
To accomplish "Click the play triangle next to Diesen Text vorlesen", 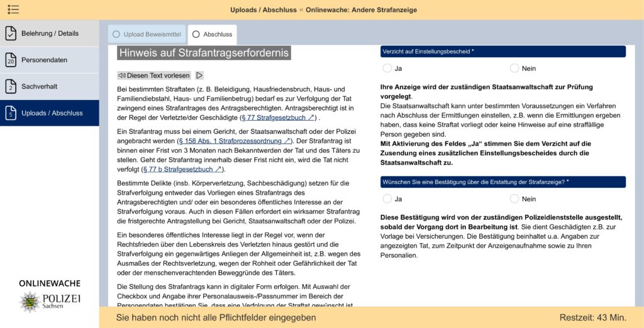I will click(199, 75).
